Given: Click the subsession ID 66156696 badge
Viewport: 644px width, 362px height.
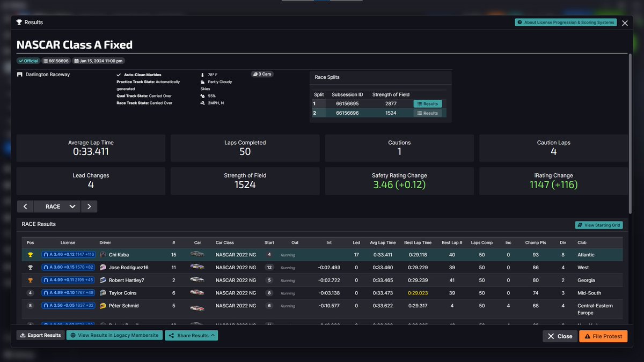Looking at the screenshot, I should click(x=56, y=61).
